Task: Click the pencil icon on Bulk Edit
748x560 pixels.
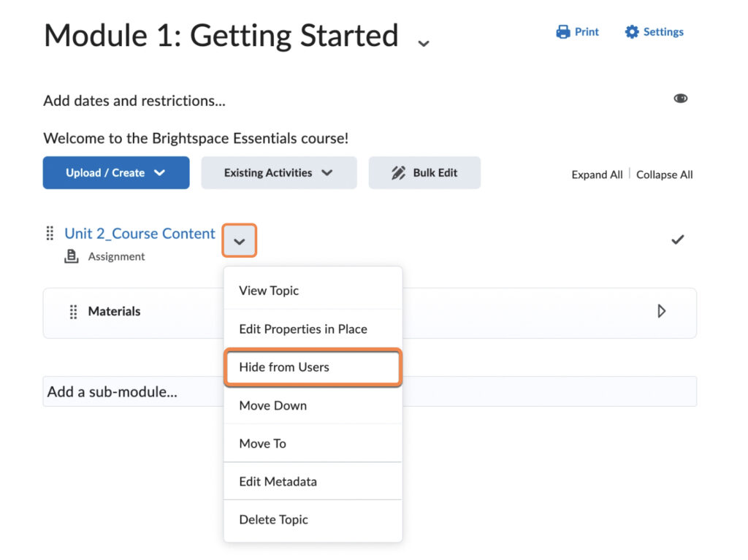Action: [398, 173]
